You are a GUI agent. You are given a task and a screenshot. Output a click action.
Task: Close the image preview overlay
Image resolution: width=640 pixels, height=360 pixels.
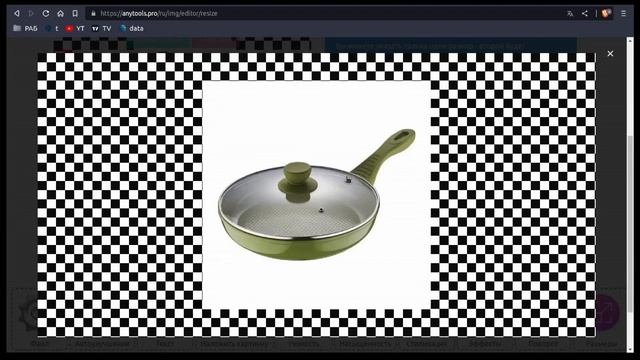point(610,53)
